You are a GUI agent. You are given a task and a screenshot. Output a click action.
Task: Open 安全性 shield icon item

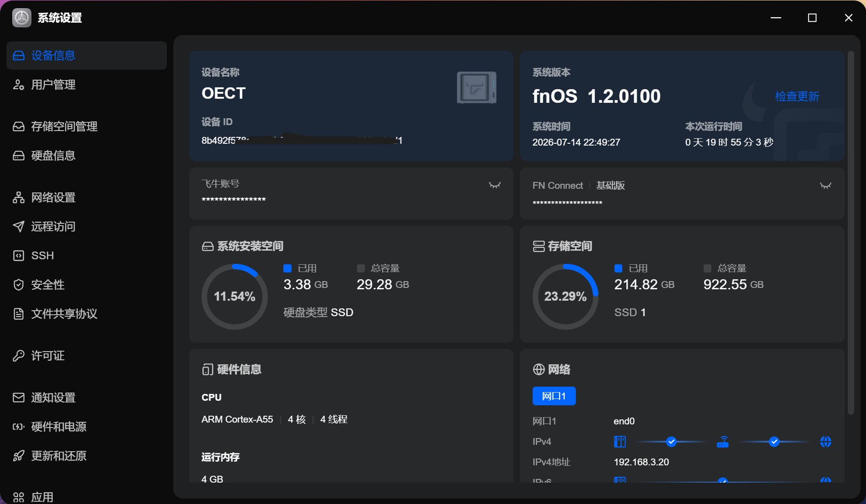tap(86, 285)
